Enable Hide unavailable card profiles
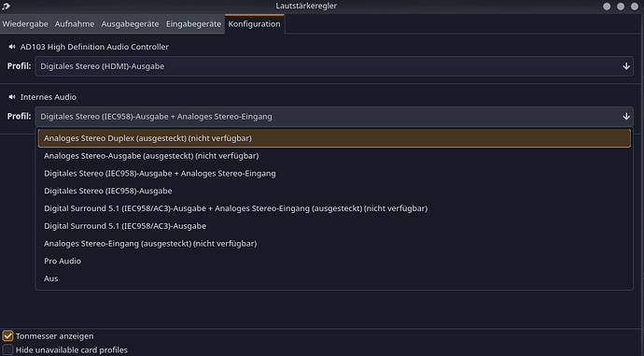The height and width of the screenshot is (356, 644). coord(7,349)
